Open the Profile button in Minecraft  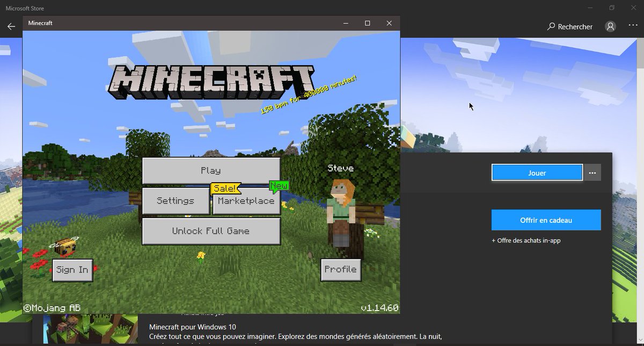coord(340,270)
